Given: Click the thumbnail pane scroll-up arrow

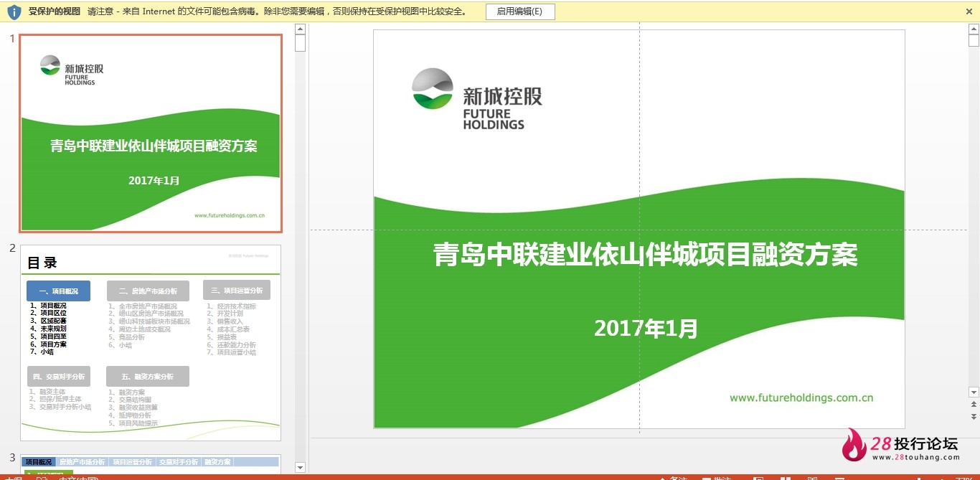Looking at the screenshot, I should [x=301, y=29].
